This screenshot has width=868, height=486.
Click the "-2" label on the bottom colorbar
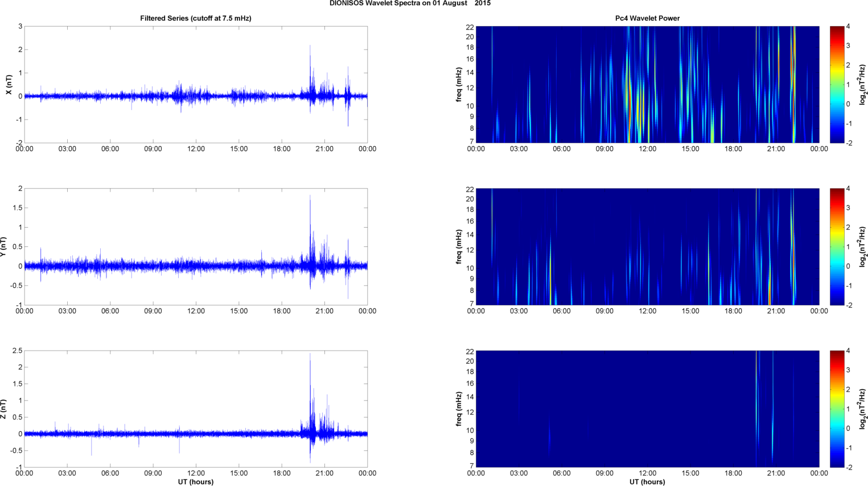click(849, 467)
